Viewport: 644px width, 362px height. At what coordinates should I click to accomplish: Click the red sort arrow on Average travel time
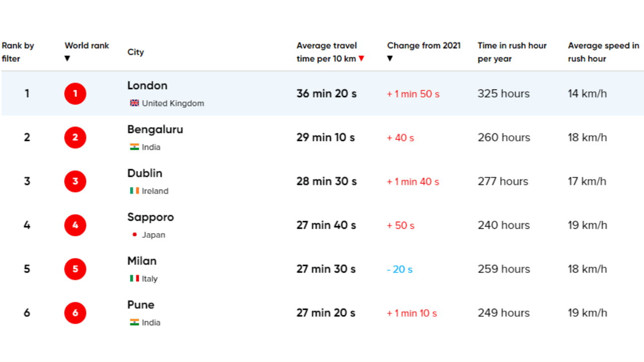[362, 58]
